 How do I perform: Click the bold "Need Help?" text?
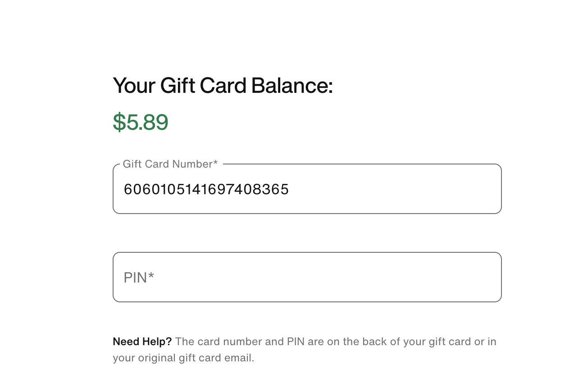click(142, 342)
